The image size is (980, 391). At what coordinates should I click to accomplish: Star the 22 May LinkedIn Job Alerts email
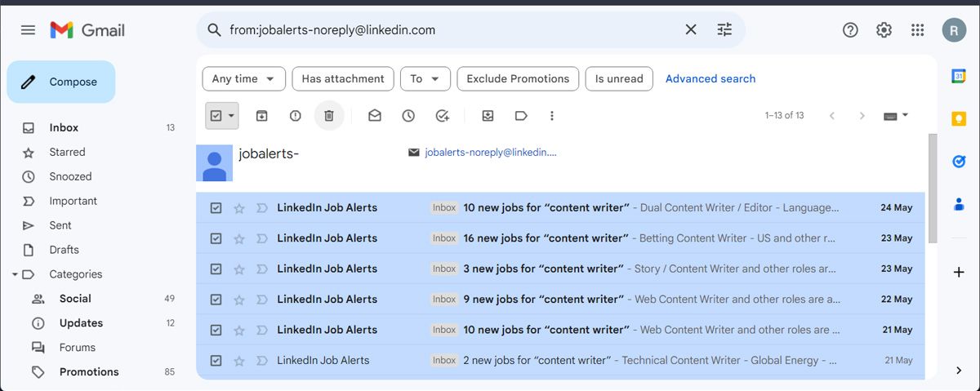(239, 300)
